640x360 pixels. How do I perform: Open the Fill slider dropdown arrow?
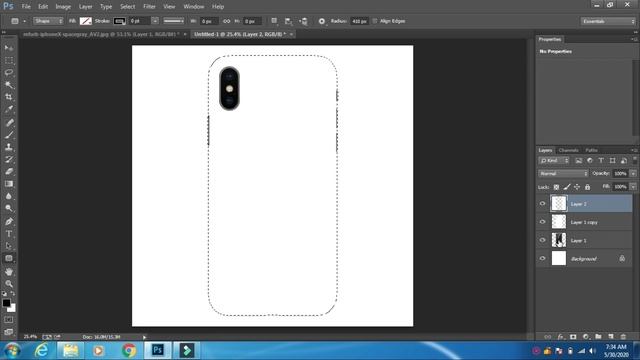(633, 187)
